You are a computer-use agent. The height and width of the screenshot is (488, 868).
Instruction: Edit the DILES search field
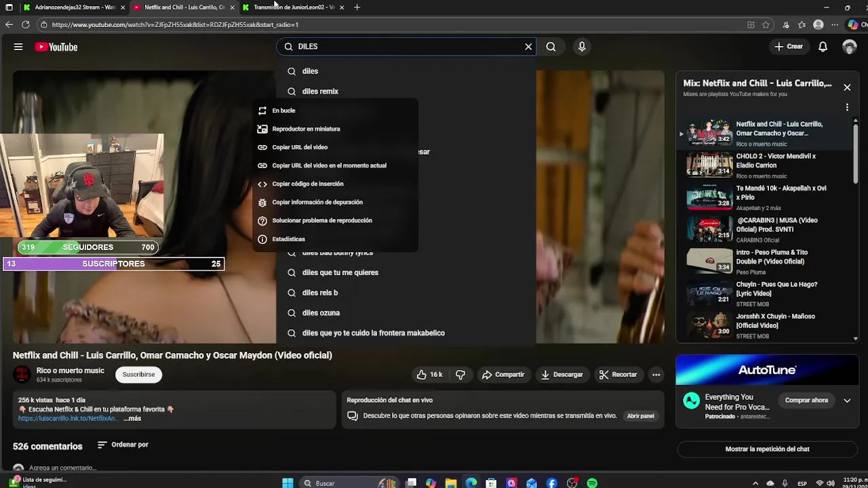(407, 47)
